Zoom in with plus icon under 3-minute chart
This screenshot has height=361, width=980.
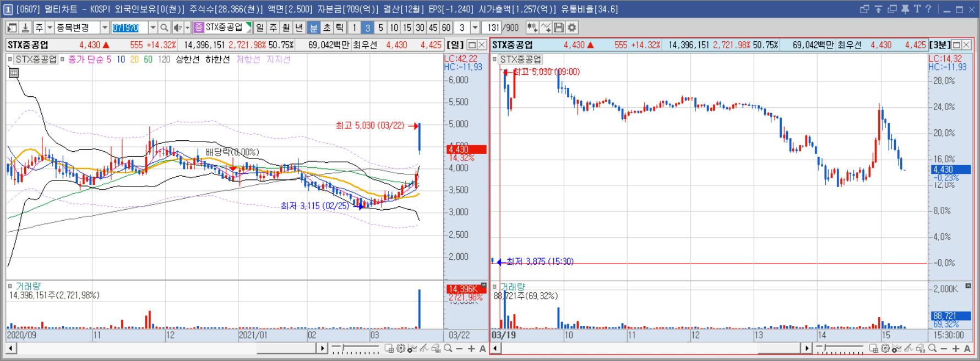(956, 348)
